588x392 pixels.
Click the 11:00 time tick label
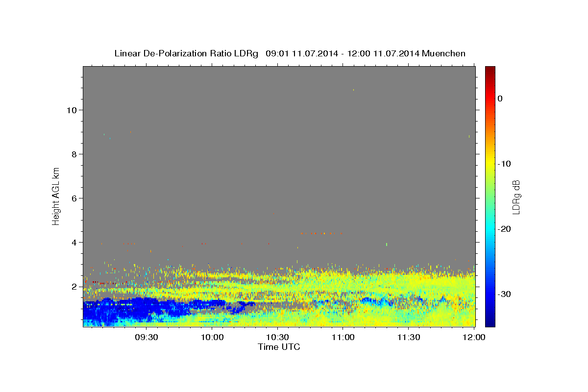point(343,338)
